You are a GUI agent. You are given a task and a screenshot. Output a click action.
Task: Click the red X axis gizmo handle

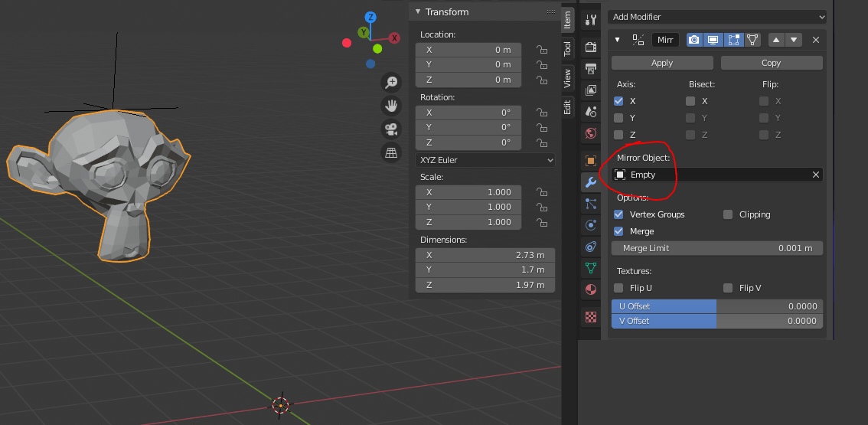(394, 38)
